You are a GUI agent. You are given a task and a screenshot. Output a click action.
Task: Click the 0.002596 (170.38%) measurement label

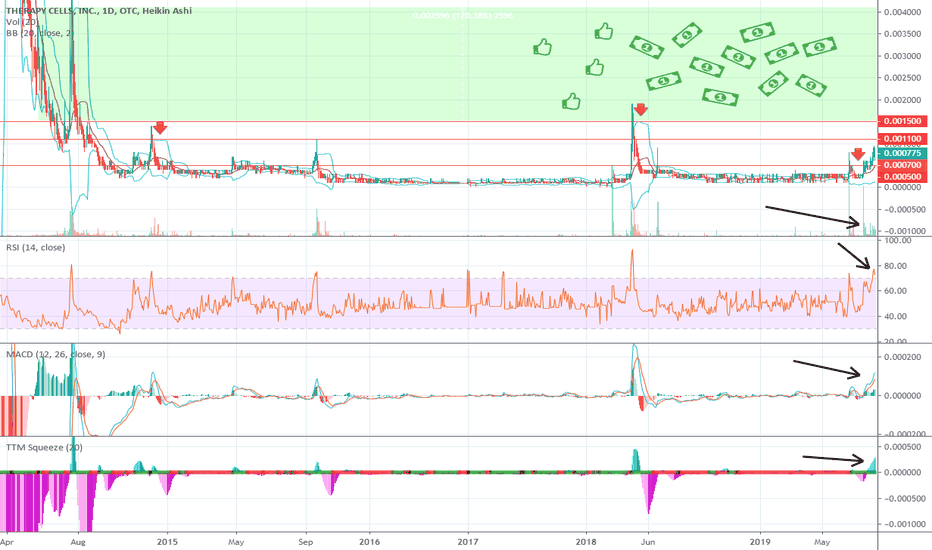(x=462, y=15)
